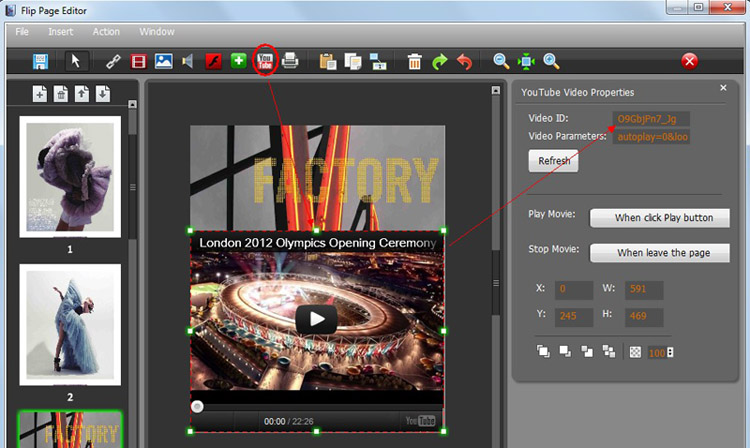Click the green redo arrow
Viewport: 750px width, 448px height.
(x=440, y=61)
